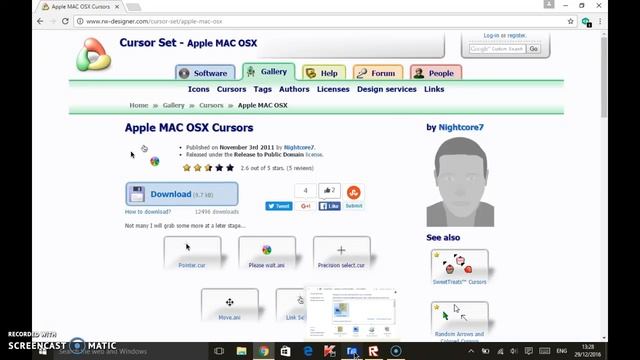Select the Apple MAC OSX Cursors browser tab
This screenshot has width=640, height=360.
(x=81, y=7)
